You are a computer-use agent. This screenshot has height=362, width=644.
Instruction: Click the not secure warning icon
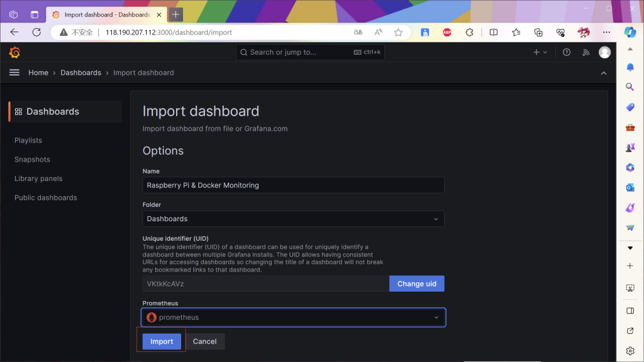coord(64,33)
